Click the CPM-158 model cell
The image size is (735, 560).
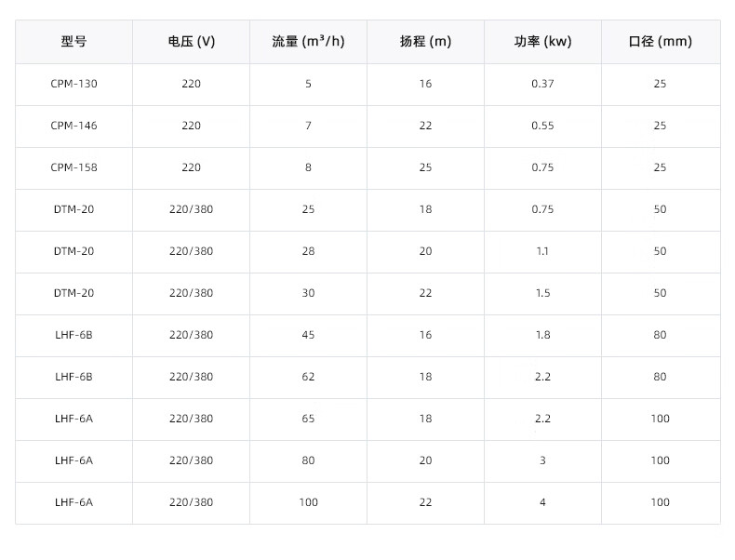tap(73, 167)
